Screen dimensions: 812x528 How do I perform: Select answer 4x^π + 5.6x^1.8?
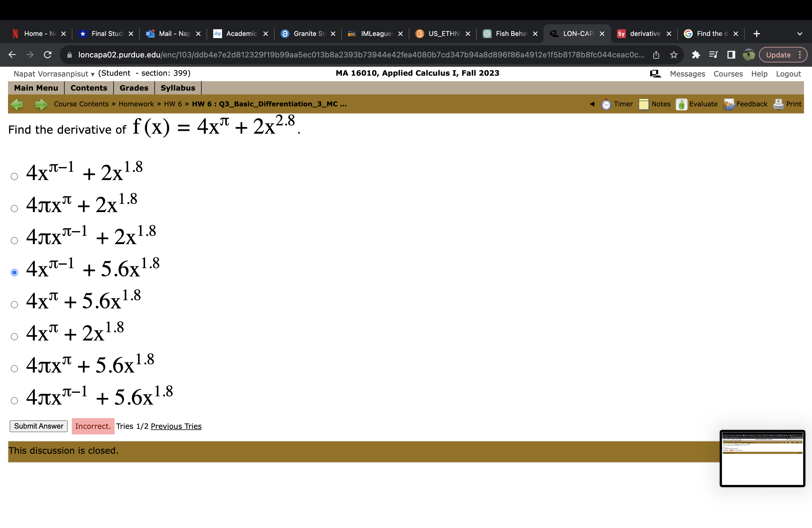15,304
